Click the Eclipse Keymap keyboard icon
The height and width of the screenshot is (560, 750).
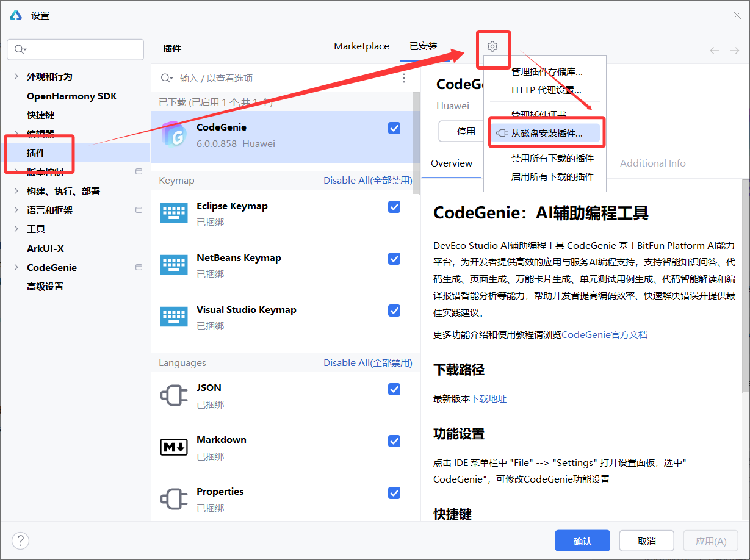click(174, 213)
